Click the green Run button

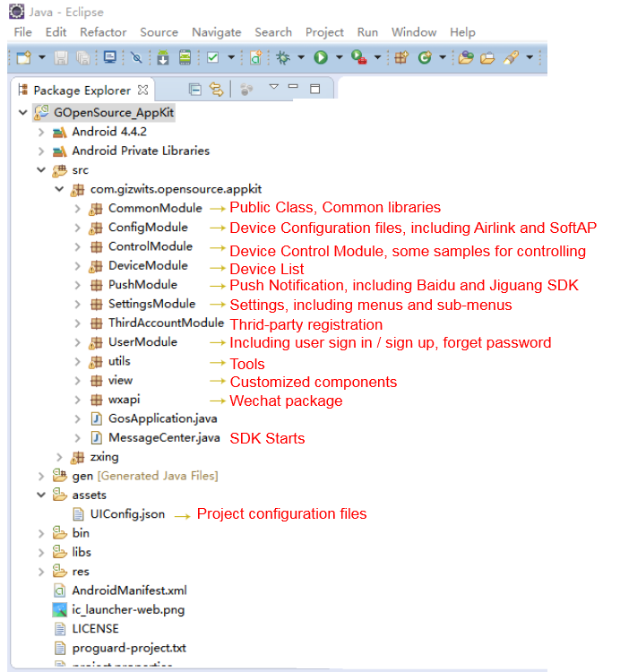click(x=321, y=57)
